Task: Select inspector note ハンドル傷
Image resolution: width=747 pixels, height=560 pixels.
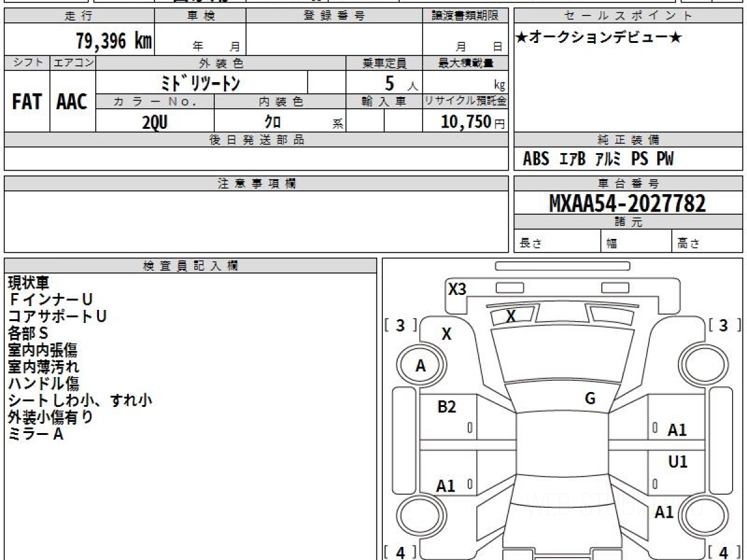Action: pyautogui.click(x=44, y=384)
